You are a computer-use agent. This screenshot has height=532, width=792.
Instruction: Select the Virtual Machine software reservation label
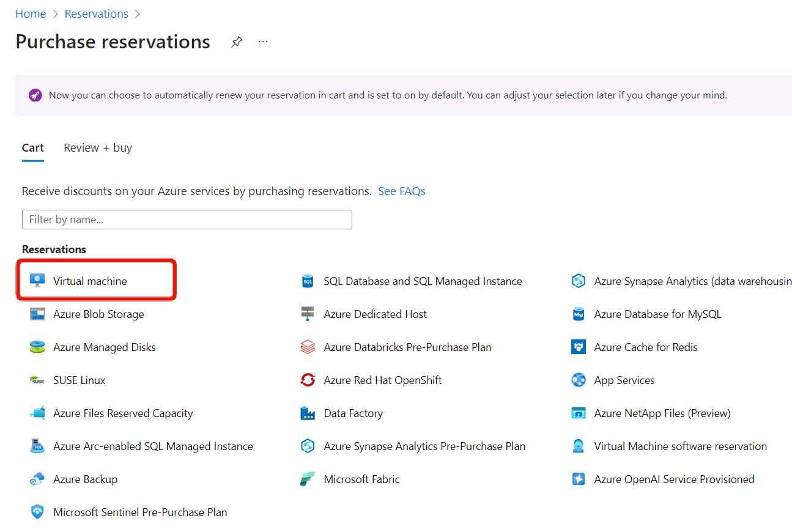(x=681, y=446)
